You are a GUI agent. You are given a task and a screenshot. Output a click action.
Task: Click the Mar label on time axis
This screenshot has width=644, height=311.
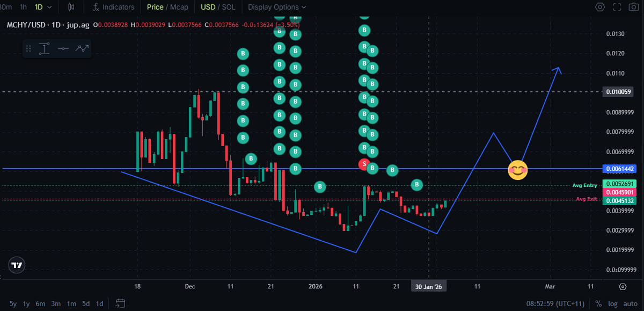550,287
